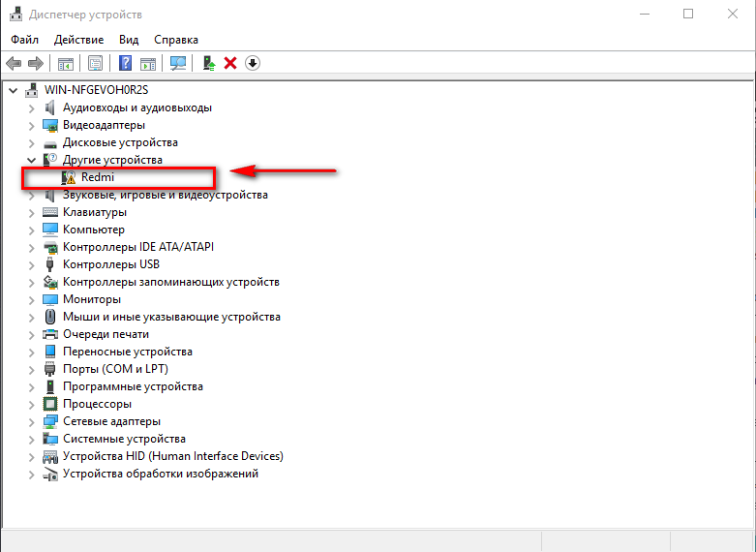
Task: Go back with the toolbar Back arrow
Action: point(14,63)
